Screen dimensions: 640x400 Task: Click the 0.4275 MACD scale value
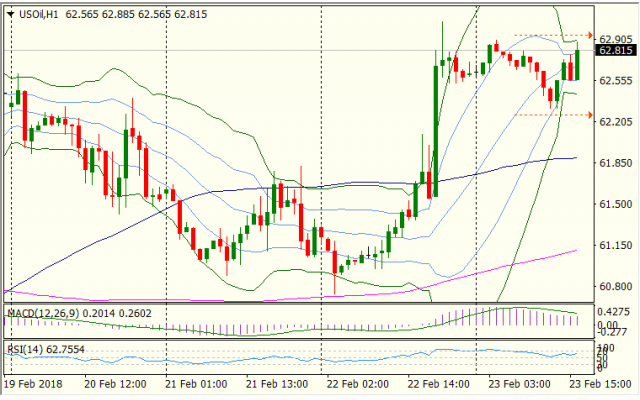click(x=613, y=312)
